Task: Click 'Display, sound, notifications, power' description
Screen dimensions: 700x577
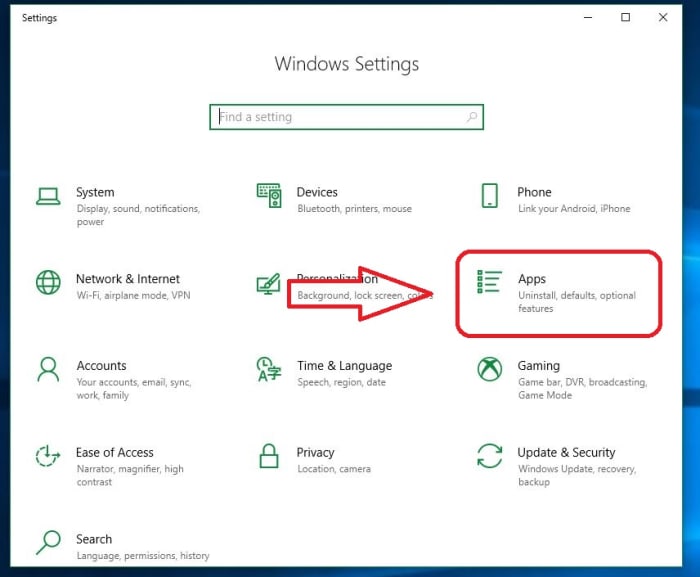Action: (x=138, y=215)
